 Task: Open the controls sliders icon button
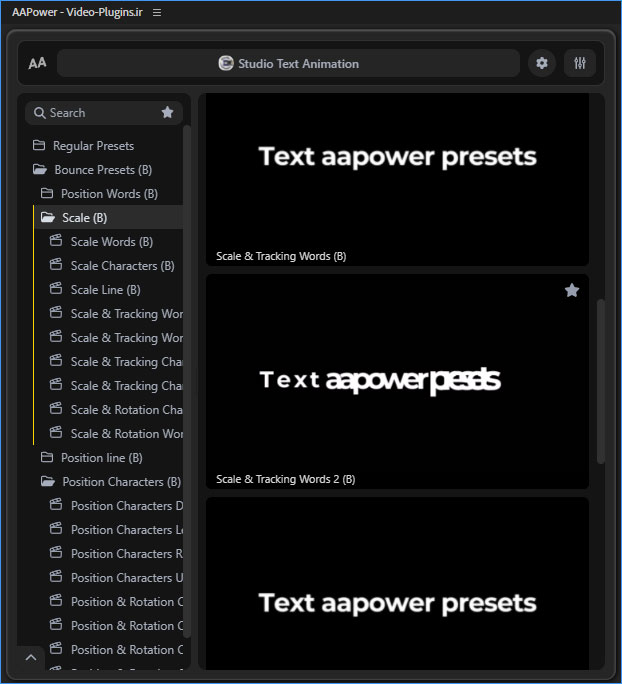tap(580, 63)
